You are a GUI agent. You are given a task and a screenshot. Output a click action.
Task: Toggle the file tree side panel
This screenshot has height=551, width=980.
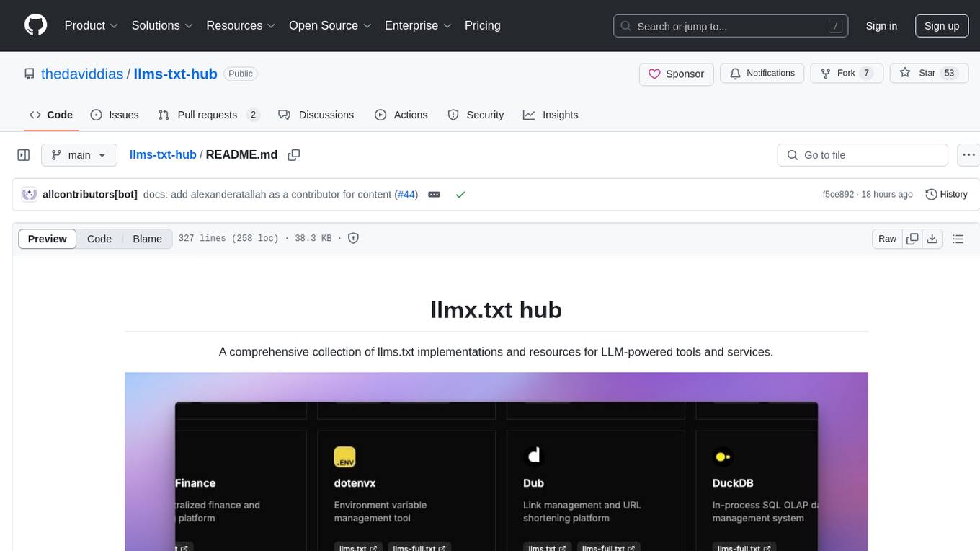point(24,155)
